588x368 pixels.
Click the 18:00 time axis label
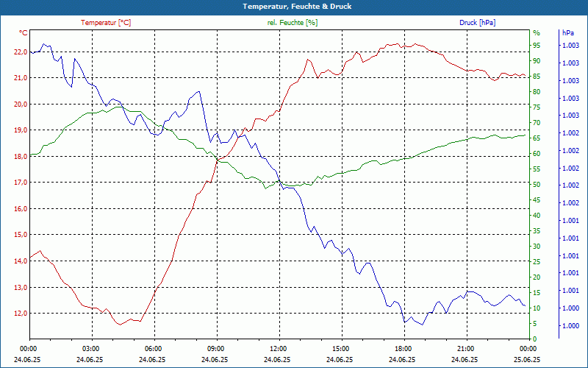coord(403,349)
